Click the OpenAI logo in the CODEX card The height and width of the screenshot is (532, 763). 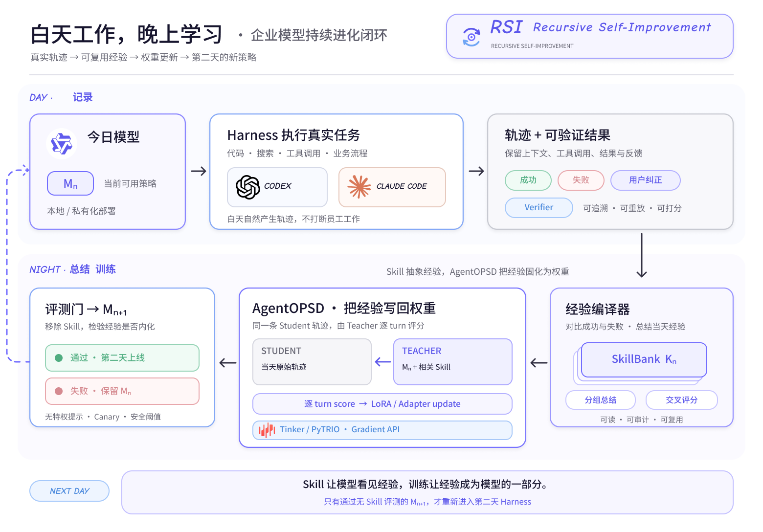pyautogui.click(x=248, y=187)
